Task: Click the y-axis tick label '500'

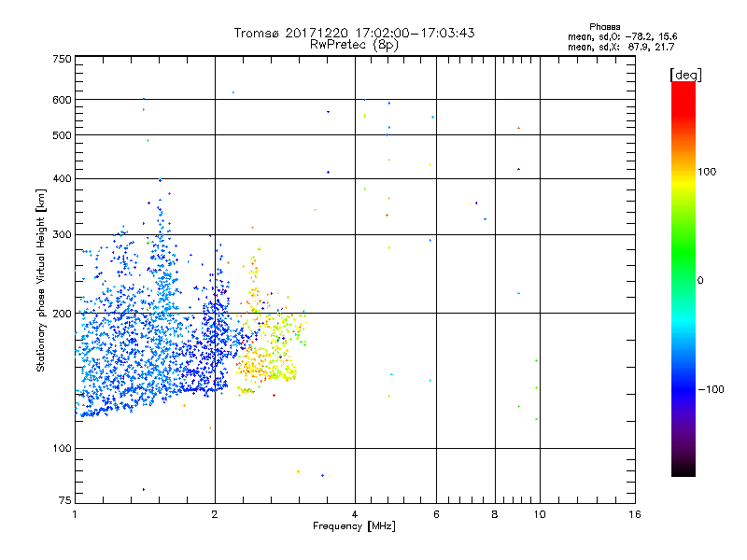Action: coord(62,135)
